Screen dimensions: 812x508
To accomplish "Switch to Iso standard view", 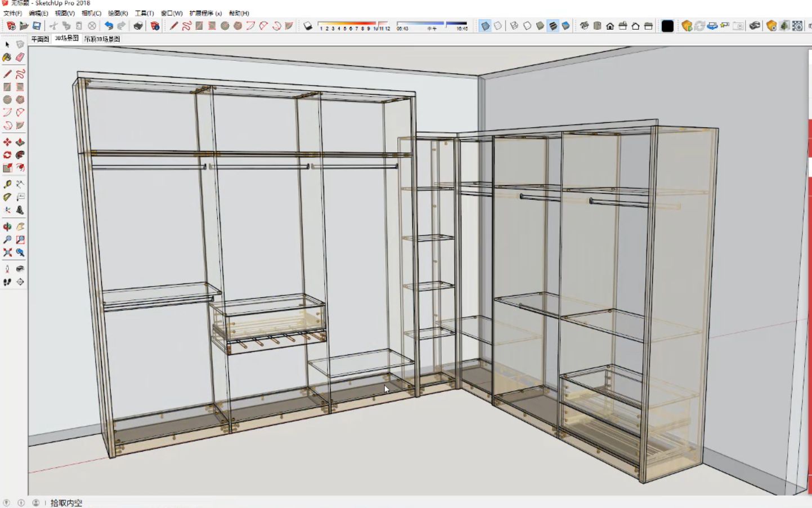I will 584,26.
